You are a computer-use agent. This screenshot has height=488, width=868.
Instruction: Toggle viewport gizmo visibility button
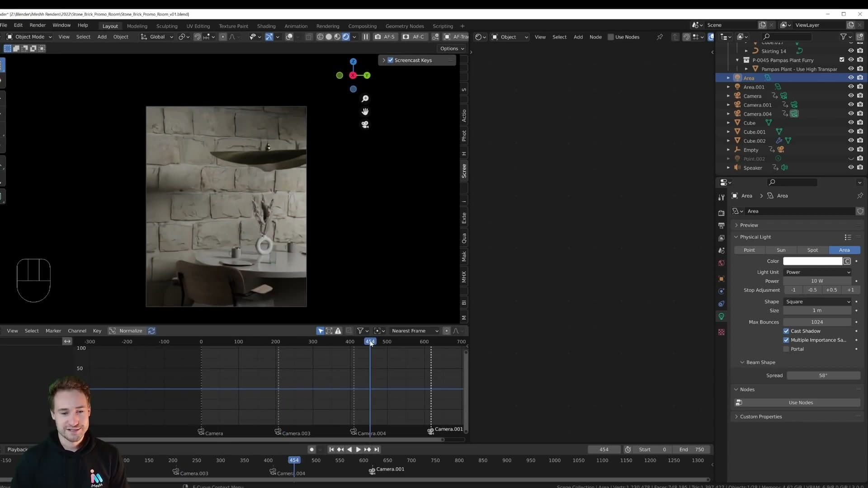(269, 37)
